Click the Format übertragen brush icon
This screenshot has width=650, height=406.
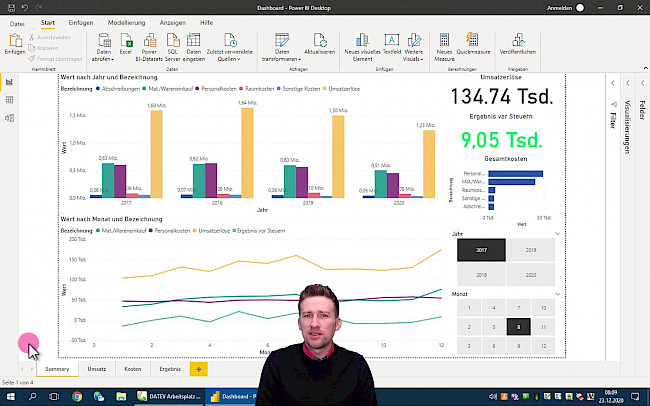32,59
